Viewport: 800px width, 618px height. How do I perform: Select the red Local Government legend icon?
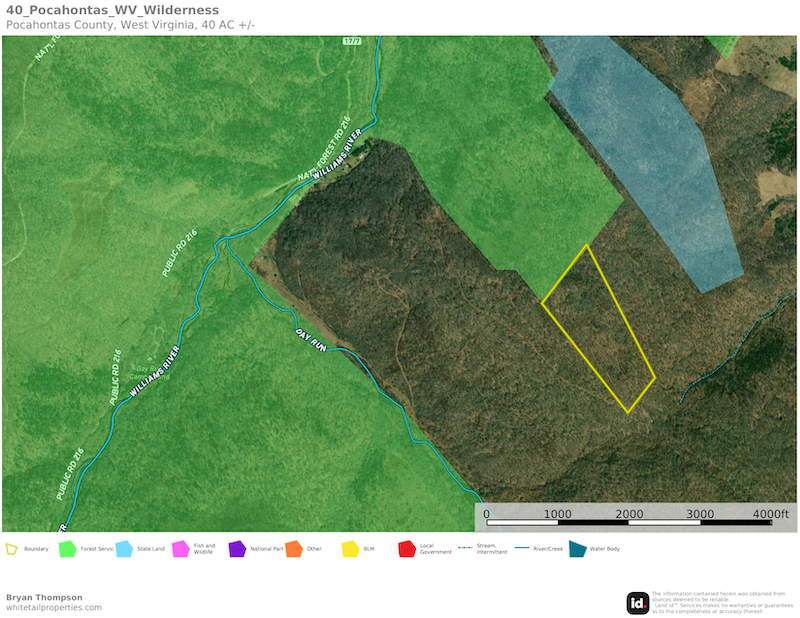pyautogui.click(x=406, y=549)
